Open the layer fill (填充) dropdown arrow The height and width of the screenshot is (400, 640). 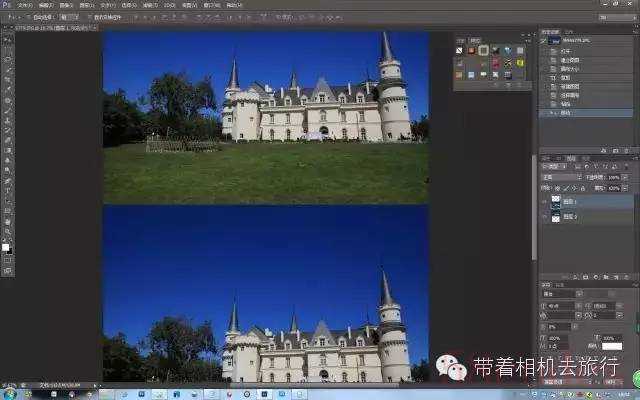625,188
